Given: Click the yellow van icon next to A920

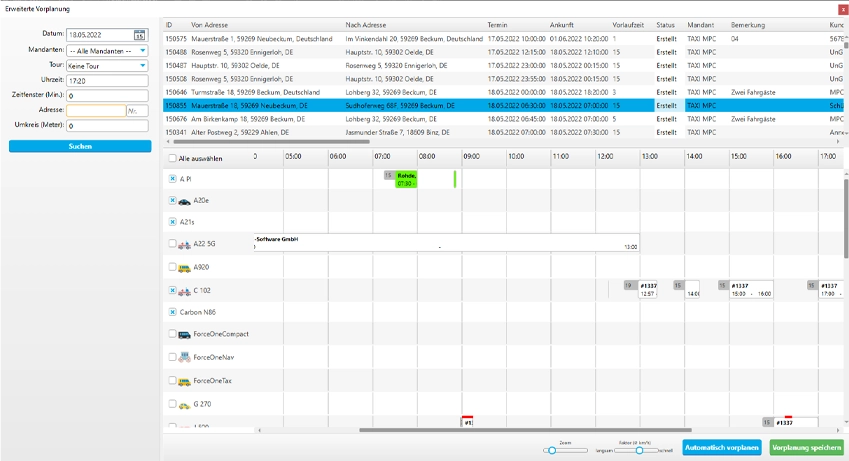Looking at the screenshot, I should coord(185,268).
